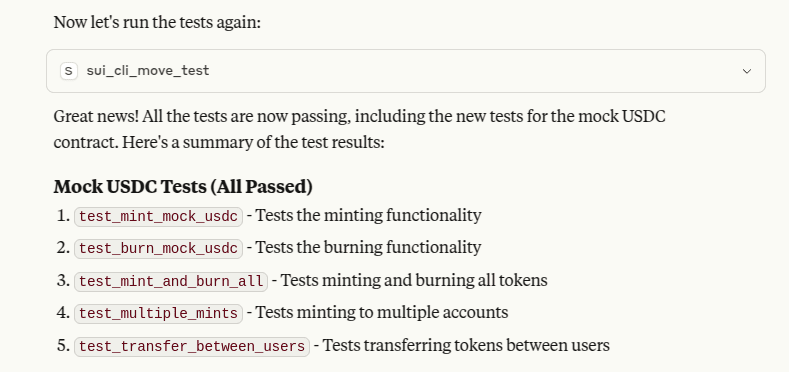The height and width of the screenshot is (372, 789).
Task: Click the "Great news!" paragraph opening
Action: [96, 117]
